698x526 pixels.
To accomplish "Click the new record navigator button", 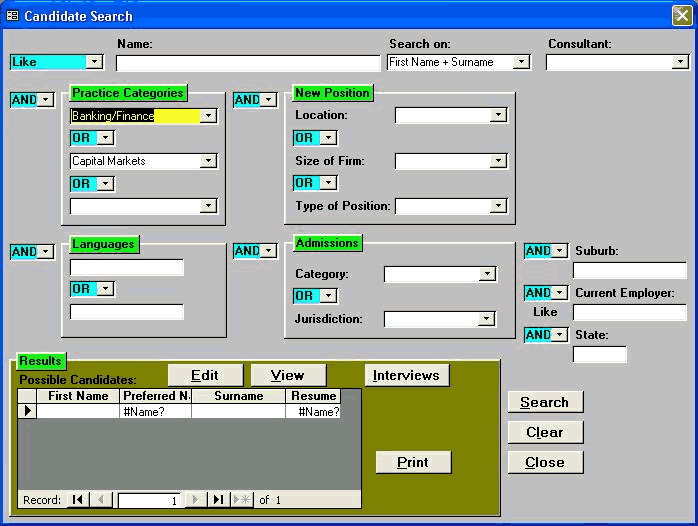I will (x=242, y=500).
